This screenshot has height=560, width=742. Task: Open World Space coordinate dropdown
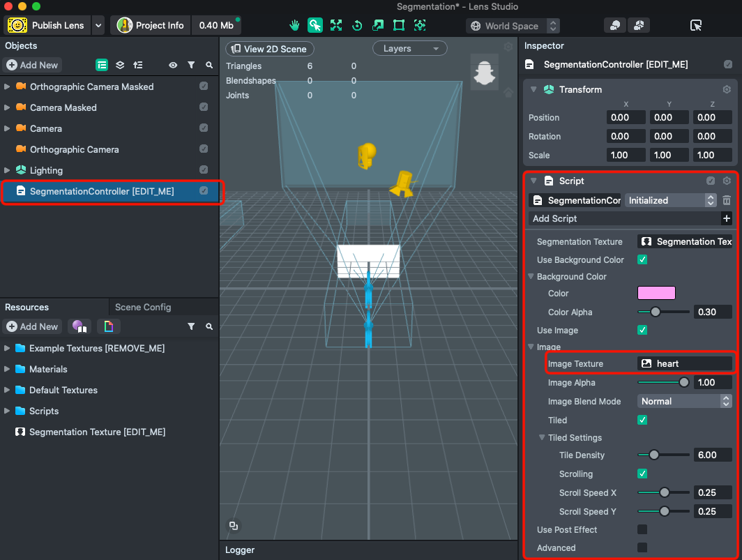coord(513,26)
